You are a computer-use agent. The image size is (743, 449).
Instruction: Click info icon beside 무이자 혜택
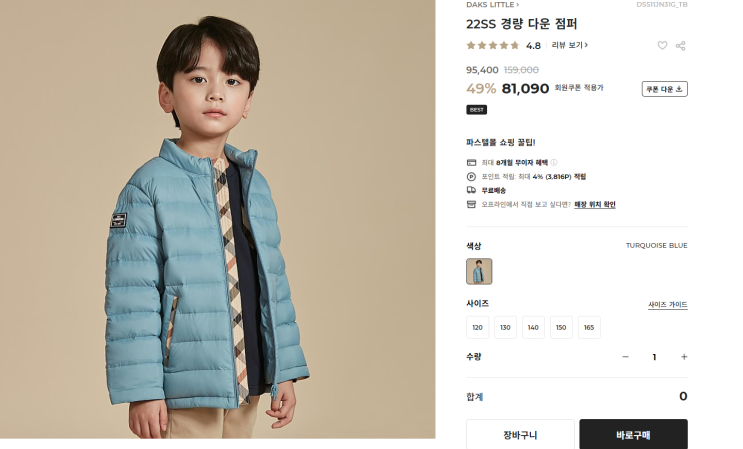click(x=554, y=162)
